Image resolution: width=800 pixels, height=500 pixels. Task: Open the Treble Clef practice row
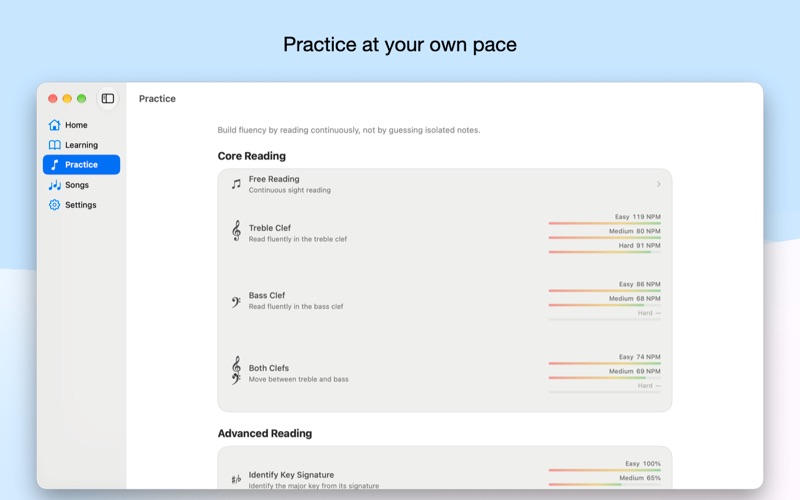[x=444, y=233]
